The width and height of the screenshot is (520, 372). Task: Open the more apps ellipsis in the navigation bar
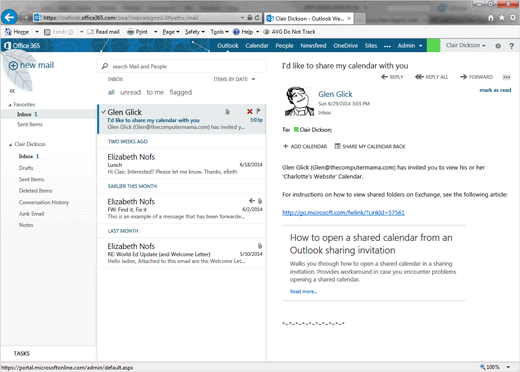tap(387, 46)
